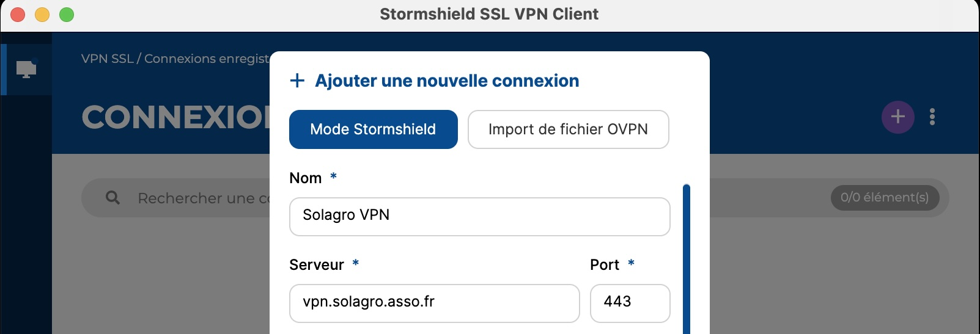Click the plus icon beside the dialog title
980x334 pixels.
coord(297,81)
